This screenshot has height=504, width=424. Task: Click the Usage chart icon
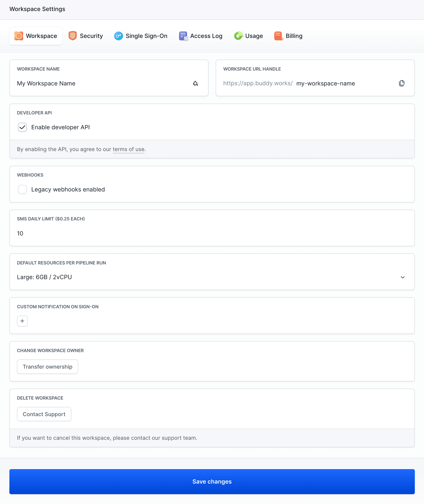[238, 36]
